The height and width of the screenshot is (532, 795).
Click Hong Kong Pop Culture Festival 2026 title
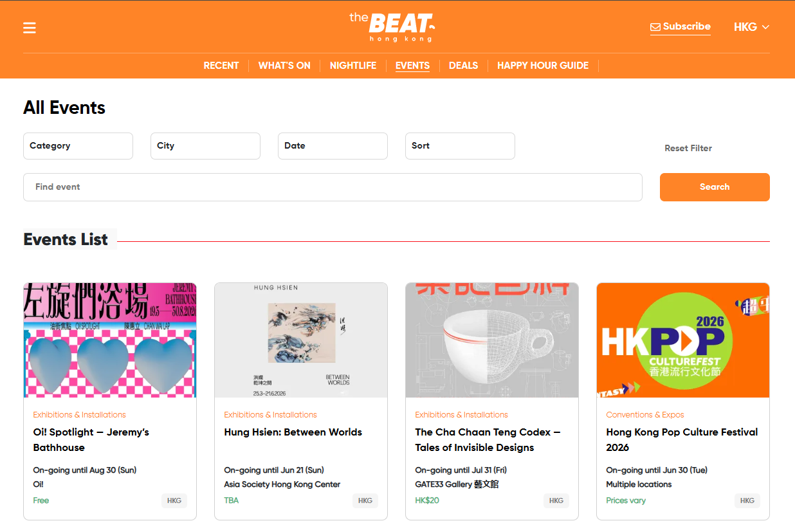pos(682,440)
